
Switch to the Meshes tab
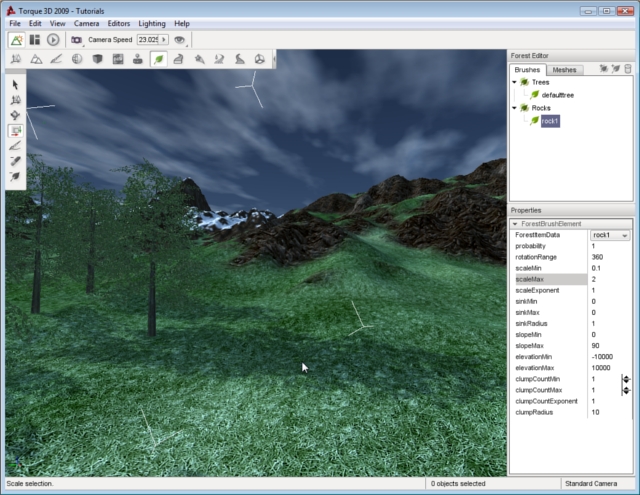point(564,70)
